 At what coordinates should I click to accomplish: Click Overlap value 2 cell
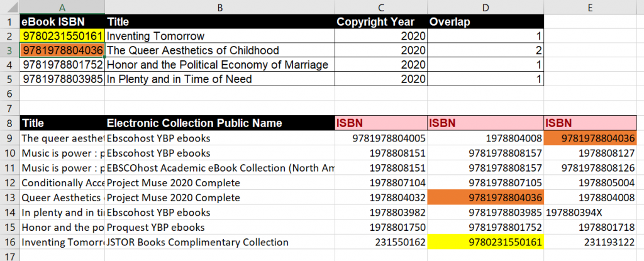[x=485, y=50]
